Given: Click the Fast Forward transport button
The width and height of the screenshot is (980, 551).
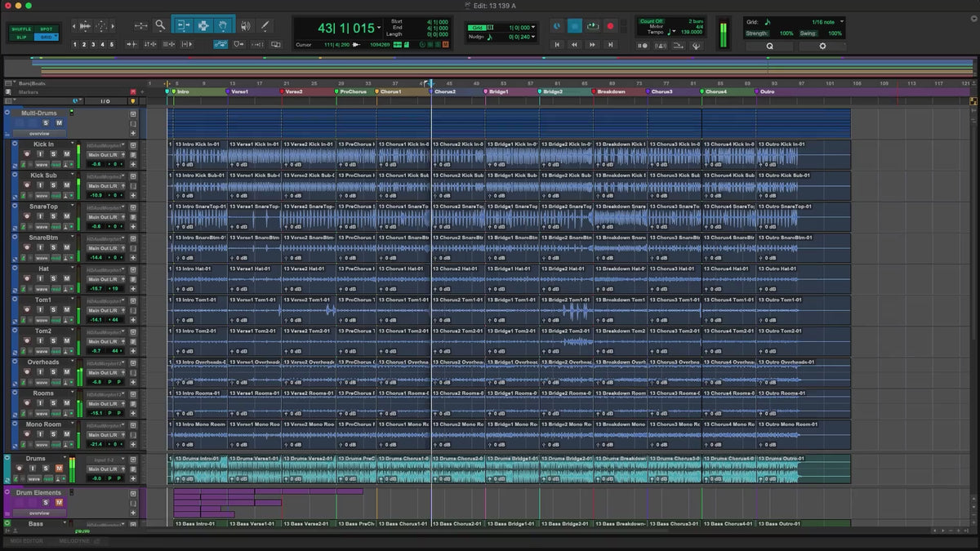Looking at the screenshot, I should click(x=592, y=45).
